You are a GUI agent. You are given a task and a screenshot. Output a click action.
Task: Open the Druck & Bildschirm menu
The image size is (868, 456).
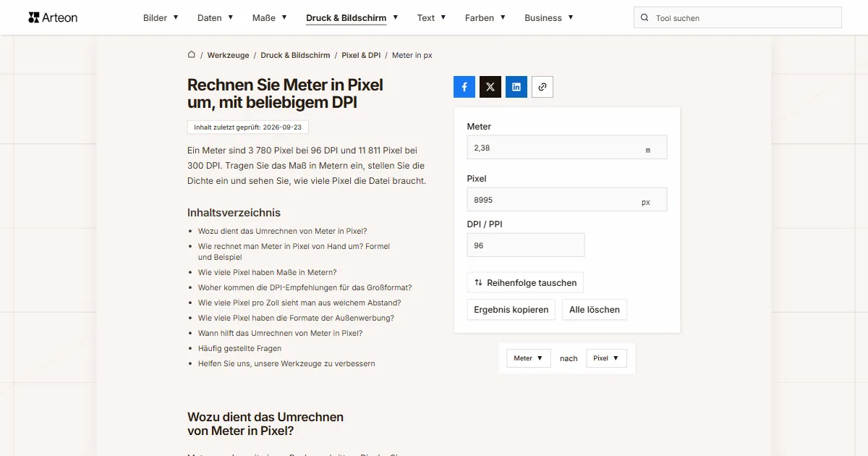tap(352, 18)
